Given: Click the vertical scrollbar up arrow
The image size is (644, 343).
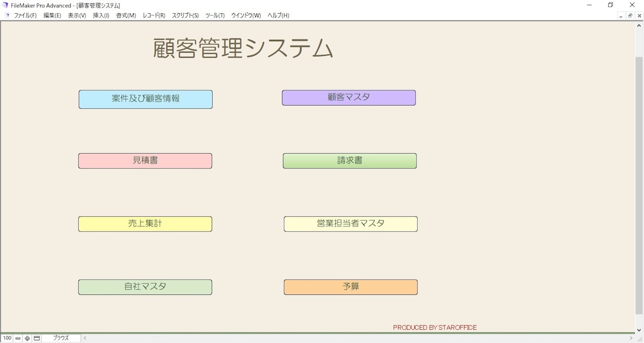Looking at the screenshot, I should coord(639,25).
